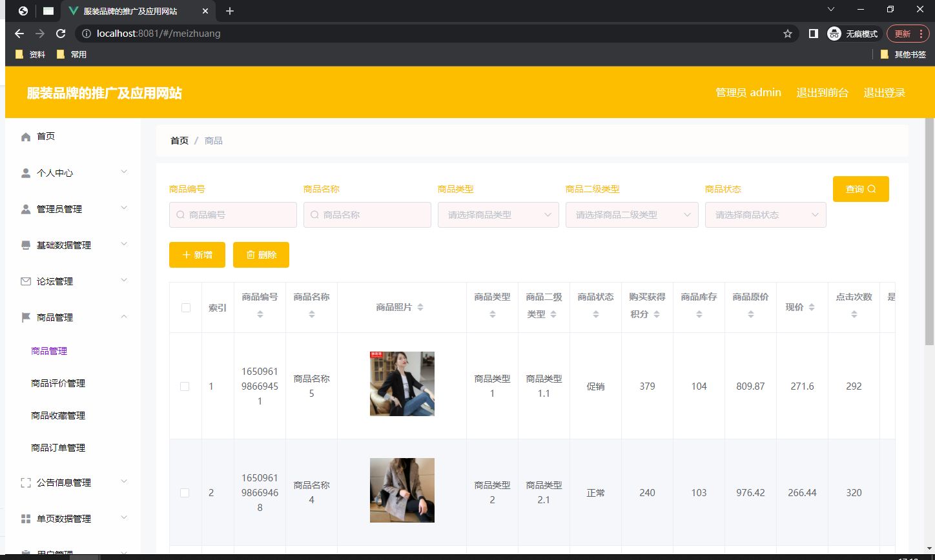This screenshot has height=560, width=935.
Task: Open the 商品管理 submenu item
Action: [49, 351]
